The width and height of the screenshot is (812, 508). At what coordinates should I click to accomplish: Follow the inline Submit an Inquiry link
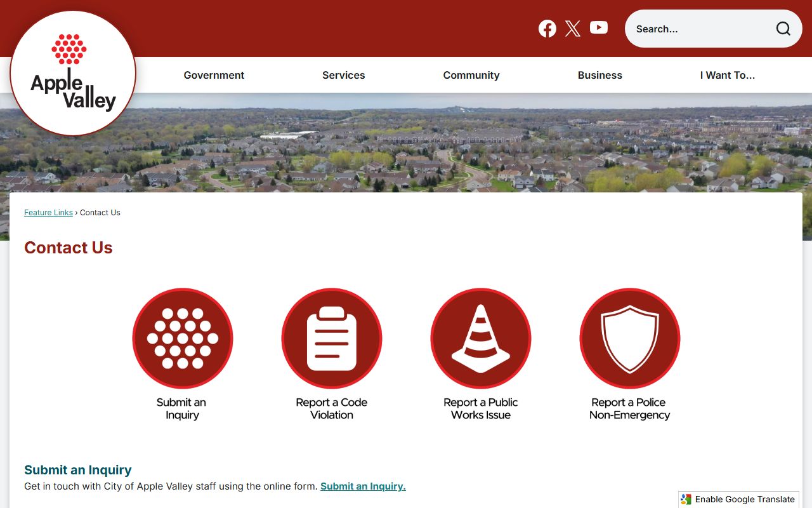(x=363, y=486)
